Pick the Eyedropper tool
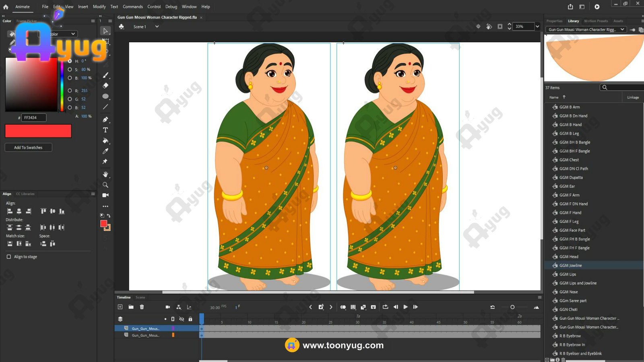644x362 pixels. point(105,151)
